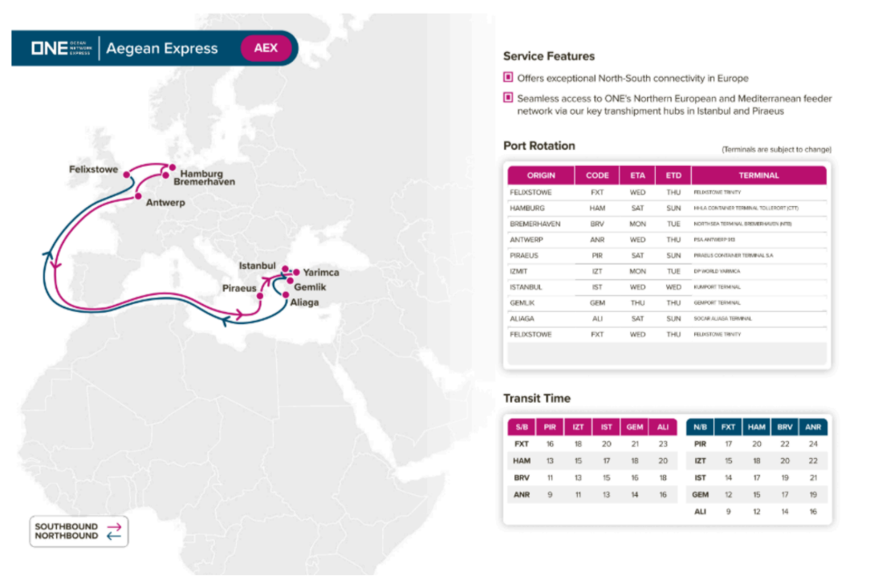
Task: Click the ORIGIN column header
Action: 541,176
